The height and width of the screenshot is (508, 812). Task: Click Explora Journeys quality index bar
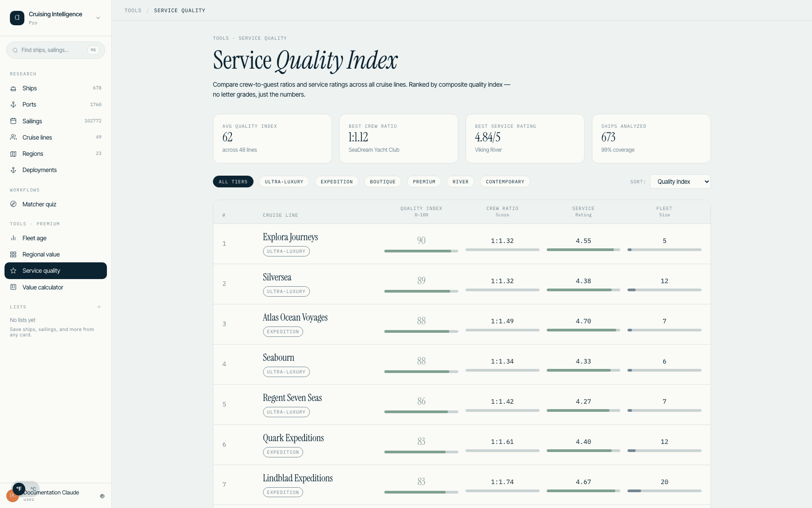(x=421, y=251)
